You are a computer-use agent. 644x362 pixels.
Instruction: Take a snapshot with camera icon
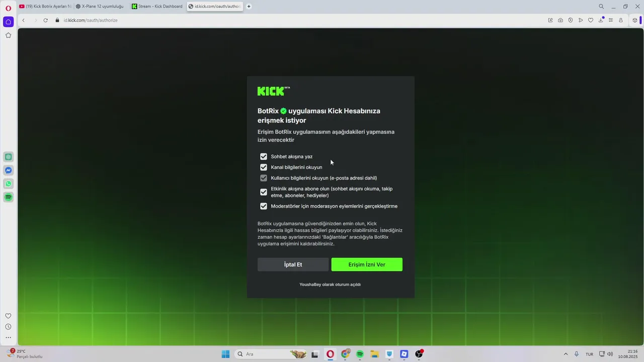(x=560, y=20)
